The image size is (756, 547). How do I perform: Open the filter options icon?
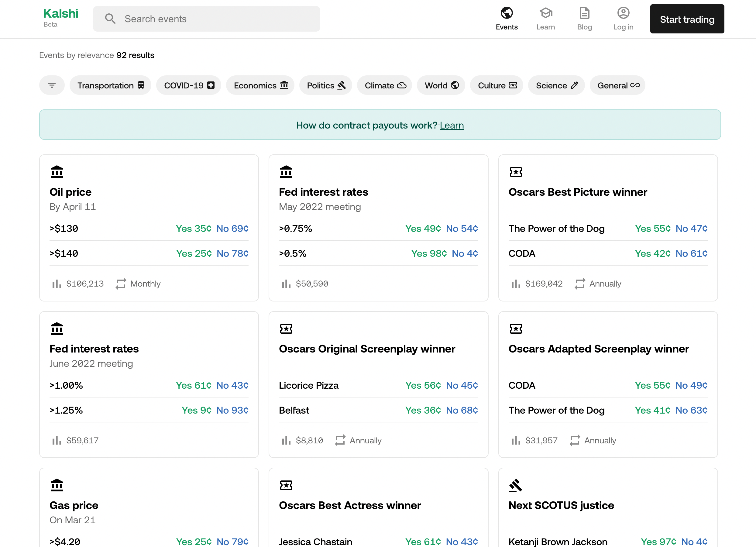click(x=52, y=85)
